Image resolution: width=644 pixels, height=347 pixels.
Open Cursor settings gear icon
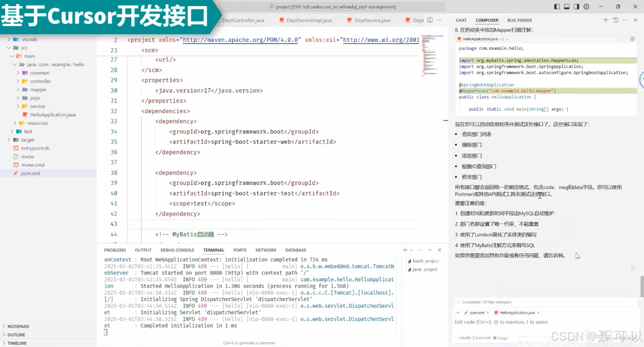586,7
